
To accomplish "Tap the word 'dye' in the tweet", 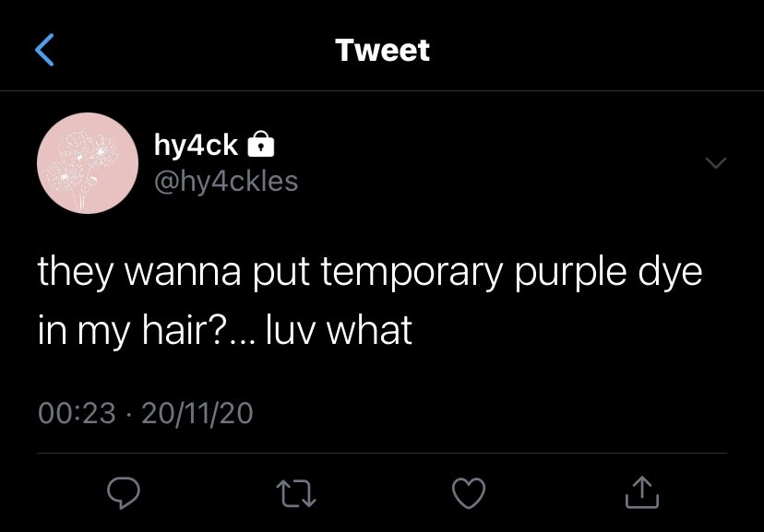I will [x=671, y=273].
